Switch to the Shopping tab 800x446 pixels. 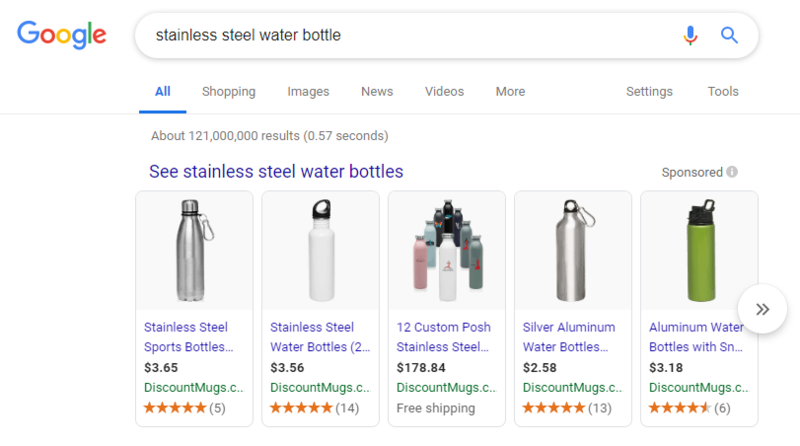pyautogui.click(x=228, y=92)
